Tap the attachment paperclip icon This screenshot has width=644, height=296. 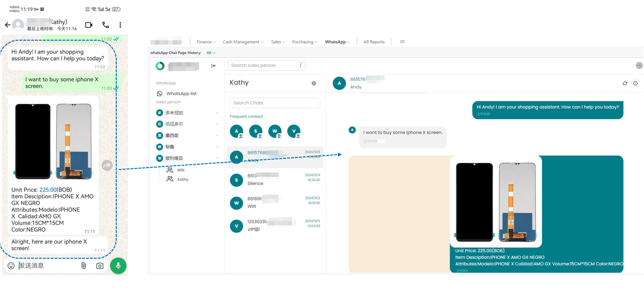[83, 266]
